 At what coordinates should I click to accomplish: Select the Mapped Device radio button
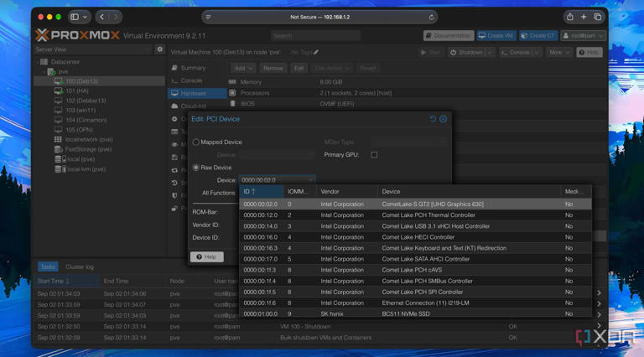(196, 142)
